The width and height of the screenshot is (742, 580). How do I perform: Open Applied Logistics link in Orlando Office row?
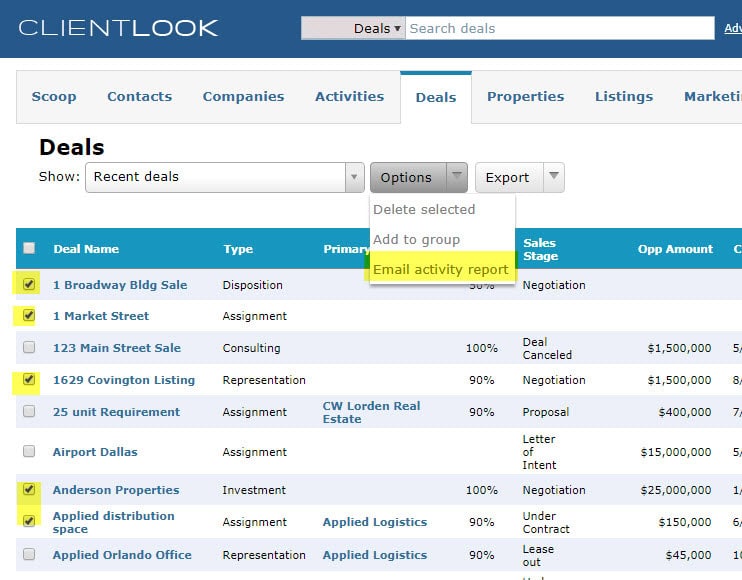(x=375, y=555)
